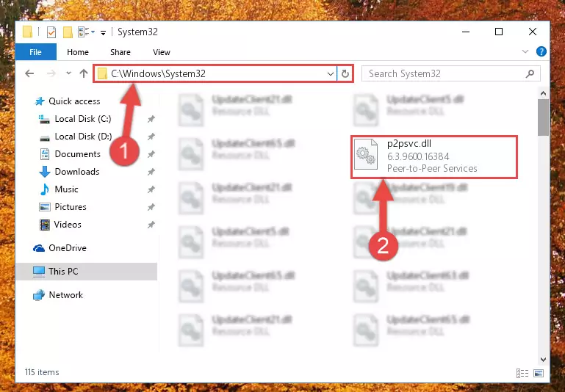Click the search magnifier icon

tap(530, 74)
